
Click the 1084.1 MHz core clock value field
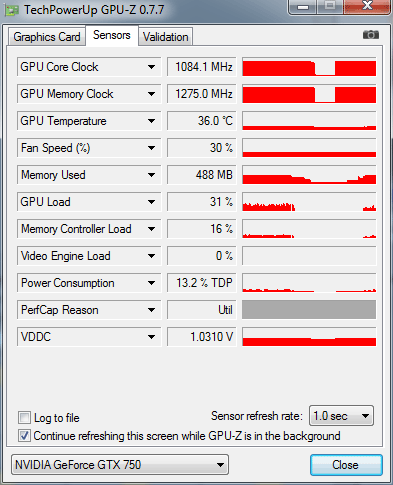[202, 67]
